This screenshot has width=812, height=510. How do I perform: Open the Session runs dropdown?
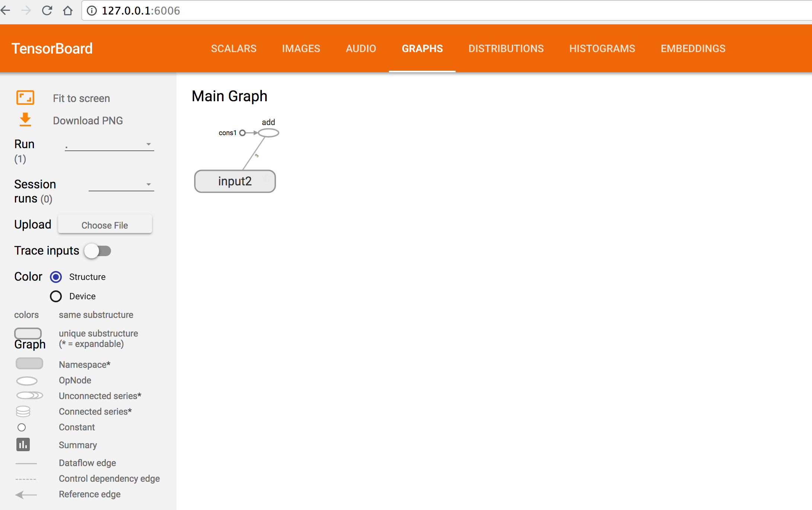click(x=121, y=185)
